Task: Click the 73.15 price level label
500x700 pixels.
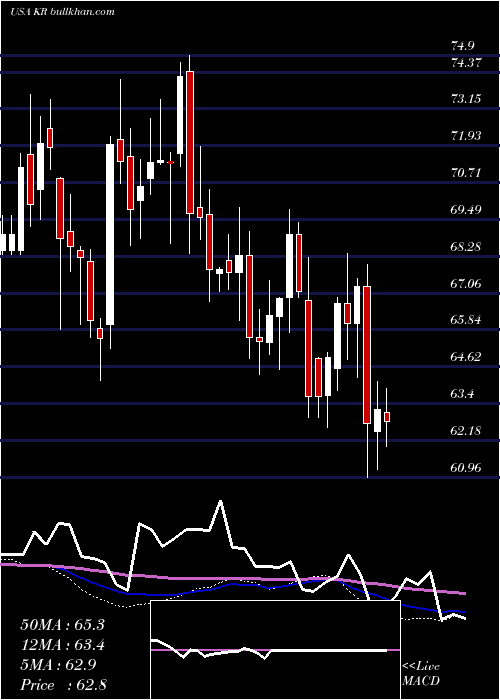Action: click(466, 98)
